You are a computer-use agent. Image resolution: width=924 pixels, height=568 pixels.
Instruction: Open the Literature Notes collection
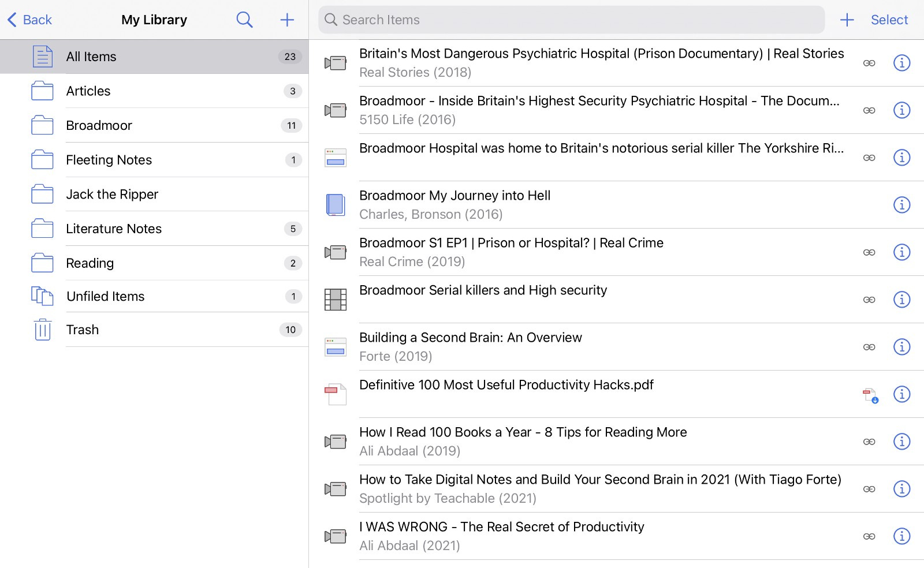tap(154, 229)
